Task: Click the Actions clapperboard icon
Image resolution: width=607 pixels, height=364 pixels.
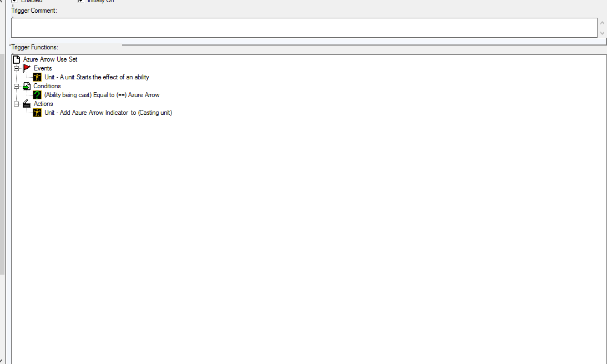Action: (x=26, y=104)
